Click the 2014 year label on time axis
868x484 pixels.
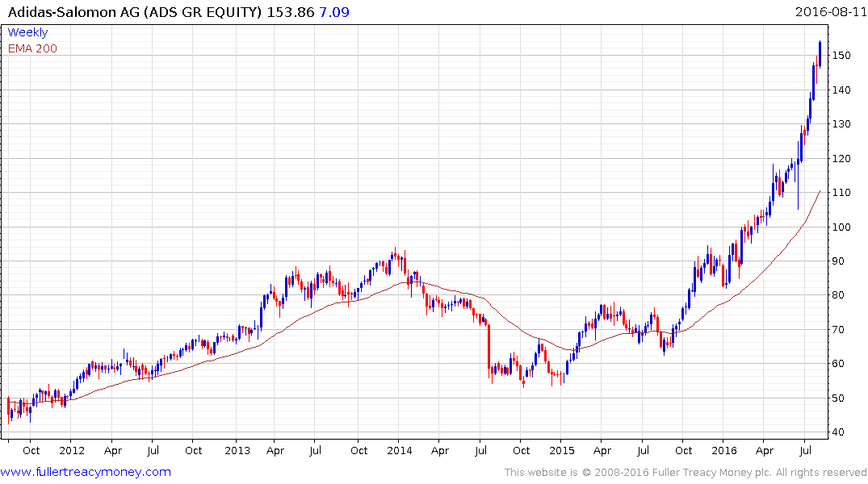[x=400, y=450]
